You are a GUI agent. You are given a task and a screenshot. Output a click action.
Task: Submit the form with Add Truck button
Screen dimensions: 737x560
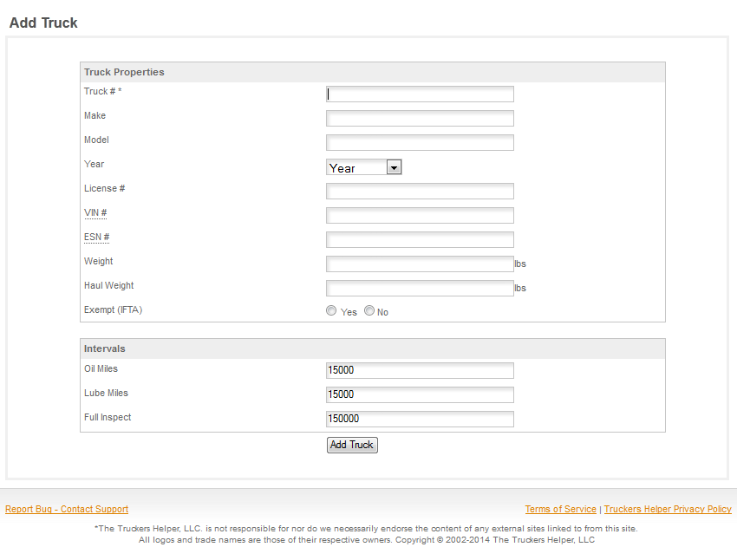pos(352,445)
